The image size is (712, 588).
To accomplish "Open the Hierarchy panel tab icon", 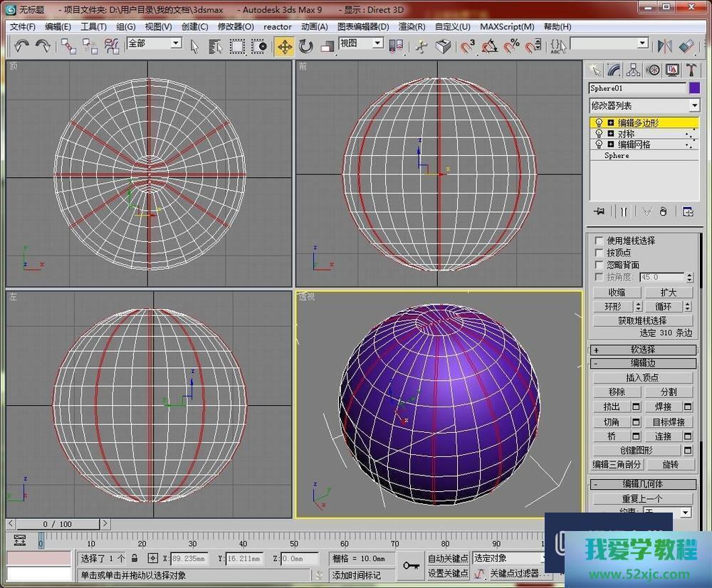I will click(633, 70).
